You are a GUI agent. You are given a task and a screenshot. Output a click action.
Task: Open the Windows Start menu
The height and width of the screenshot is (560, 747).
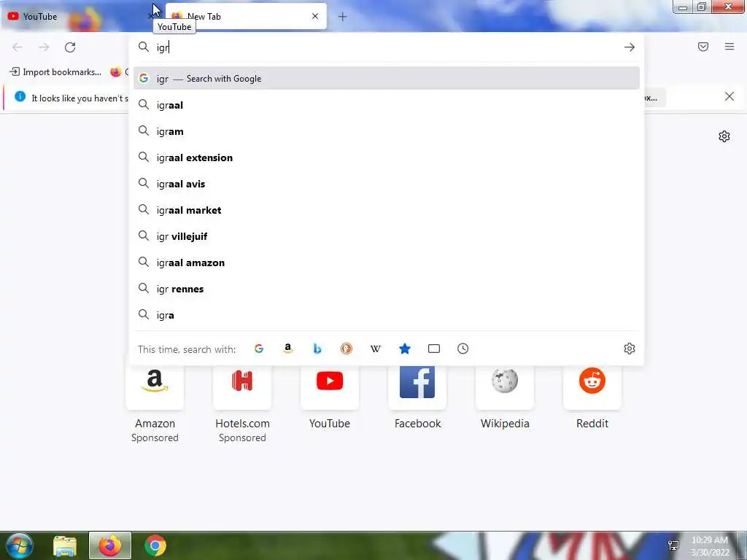click(x=19, y=545)
